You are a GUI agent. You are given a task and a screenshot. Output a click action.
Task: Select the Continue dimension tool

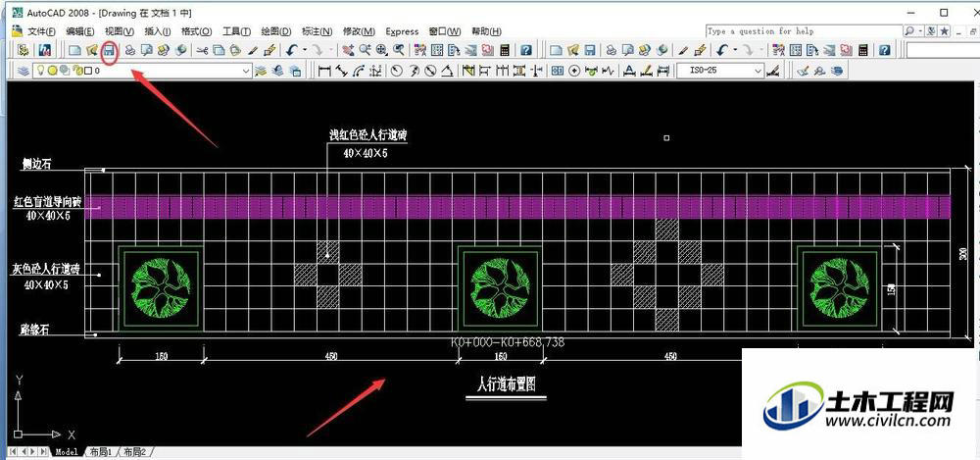(502, 71)
